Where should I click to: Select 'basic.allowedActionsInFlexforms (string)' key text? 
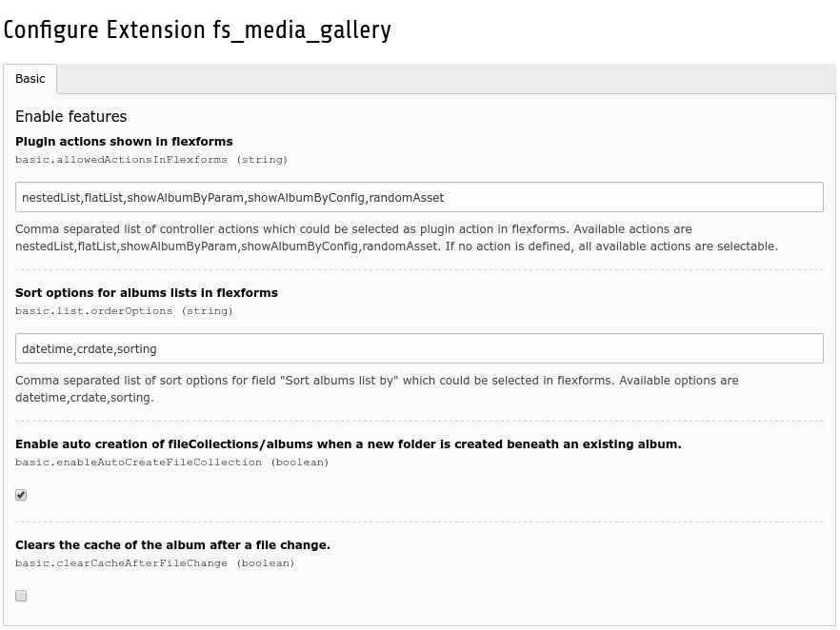[151, 160]
